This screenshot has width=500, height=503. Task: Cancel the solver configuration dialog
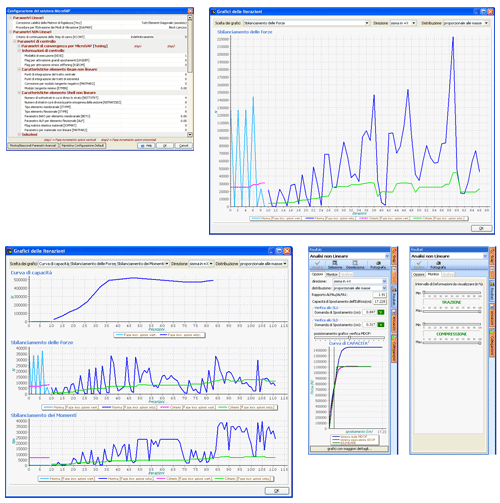[184, 146]
